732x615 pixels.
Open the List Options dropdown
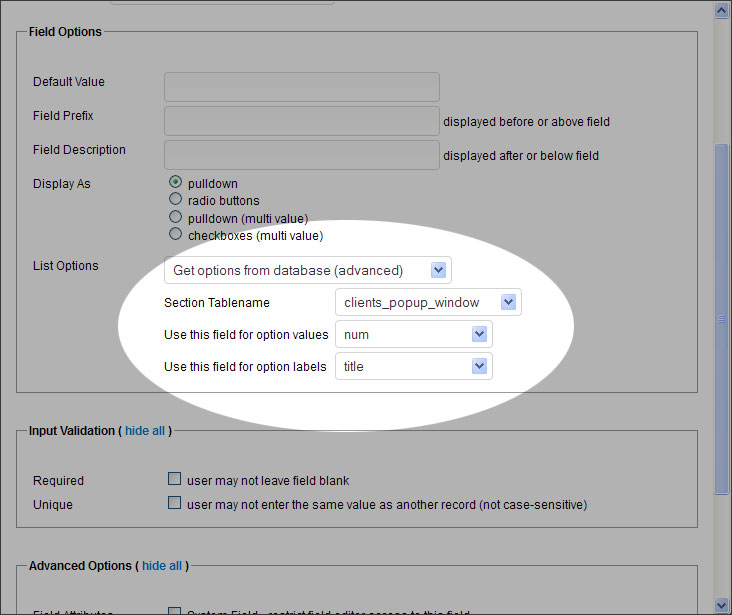307,270
